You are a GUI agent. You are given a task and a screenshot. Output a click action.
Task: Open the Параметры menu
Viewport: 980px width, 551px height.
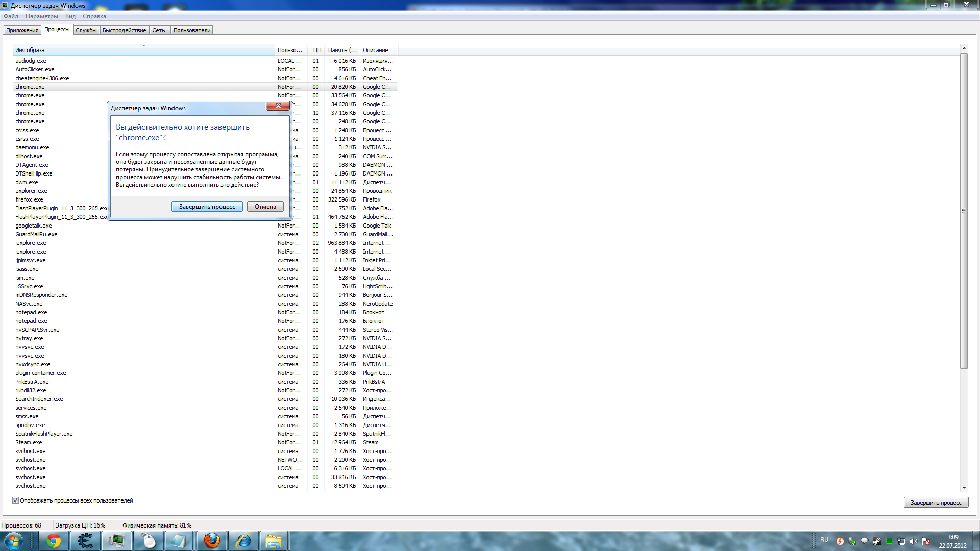[x=42, y=16]
